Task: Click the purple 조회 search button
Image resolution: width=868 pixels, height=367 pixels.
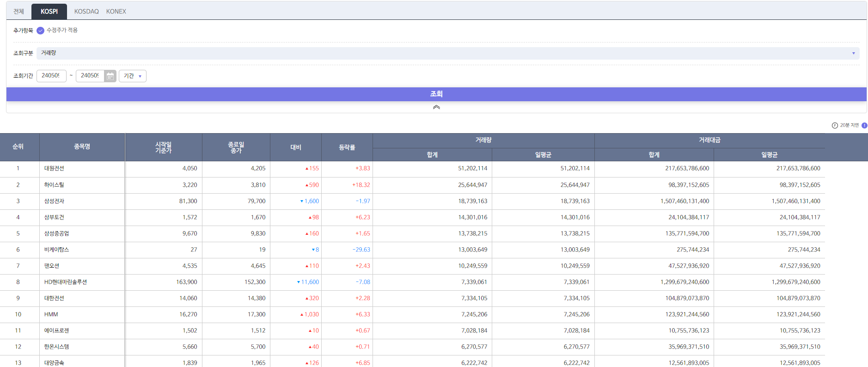Action: coord(436,94)
